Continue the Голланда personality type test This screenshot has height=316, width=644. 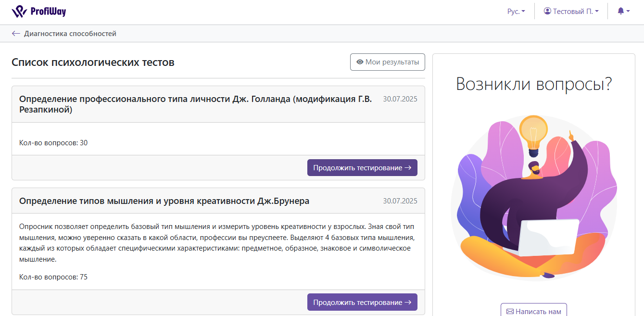362,168
